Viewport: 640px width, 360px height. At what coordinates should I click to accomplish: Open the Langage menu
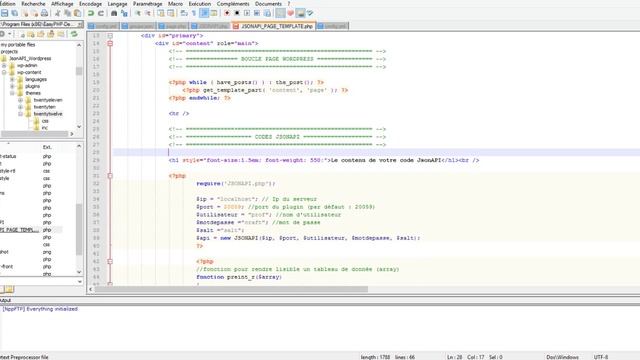point(118,4)
